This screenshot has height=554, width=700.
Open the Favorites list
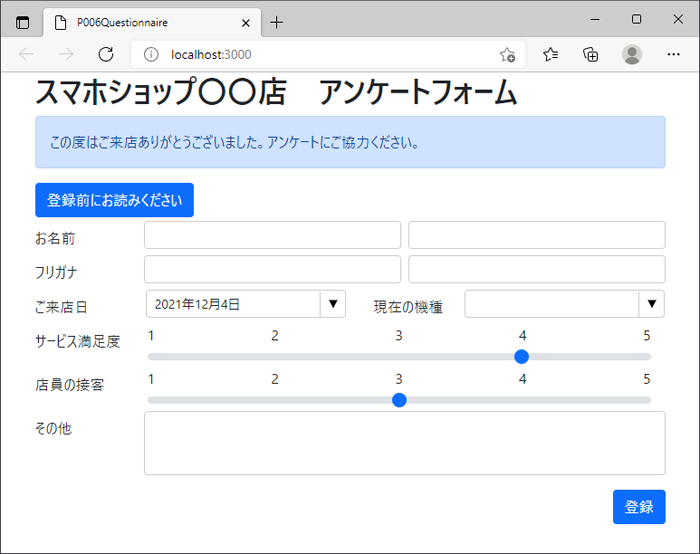550,54
